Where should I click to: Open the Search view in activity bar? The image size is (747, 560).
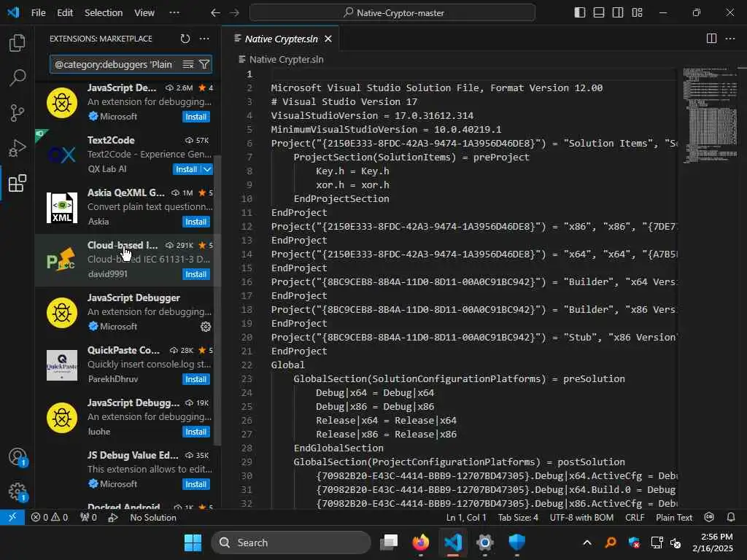click(18, 77)
